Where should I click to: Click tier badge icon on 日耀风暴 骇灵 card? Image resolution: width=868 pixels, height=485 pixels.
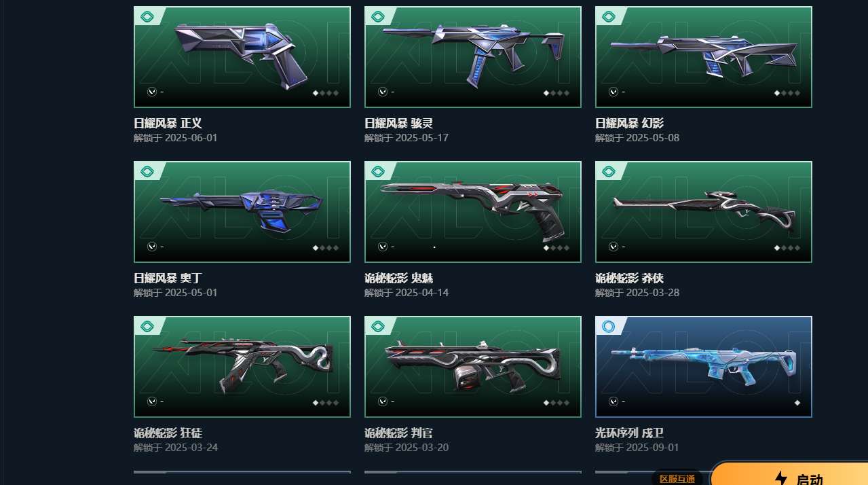[377, 16]
